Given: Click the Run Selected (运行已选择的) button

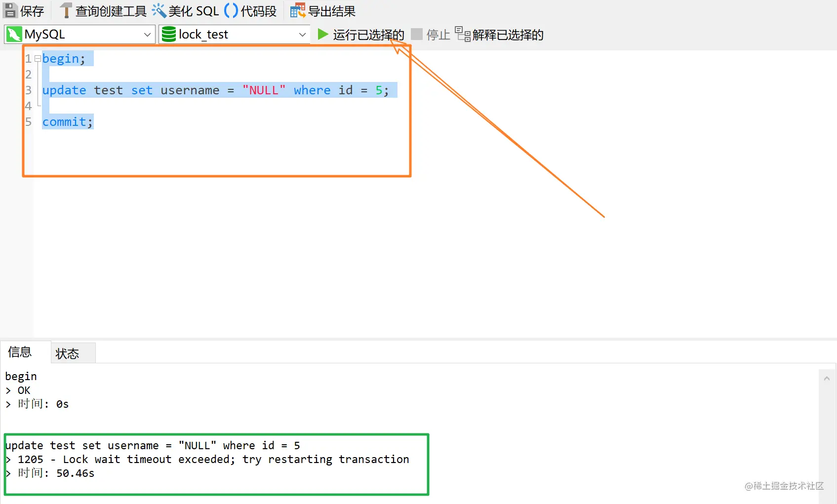Looking at the screenshot, I should (x=360, y=35).
